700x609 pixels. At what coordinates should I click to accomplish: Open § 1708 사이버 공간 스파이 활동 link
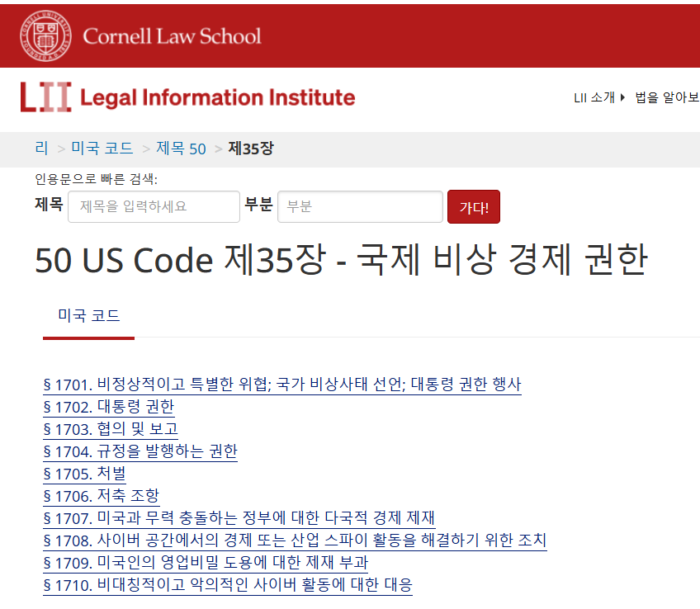(295, 541)
